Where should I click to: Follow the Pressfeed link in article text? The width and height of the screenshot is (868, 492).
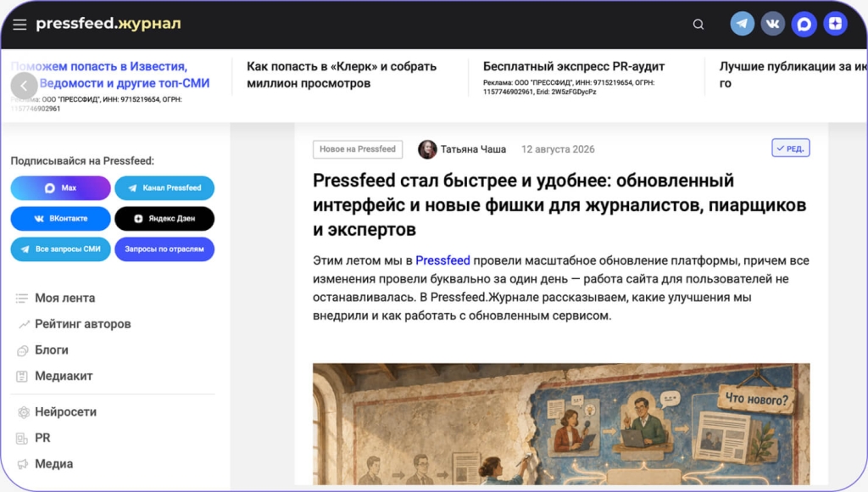point(442,260)
